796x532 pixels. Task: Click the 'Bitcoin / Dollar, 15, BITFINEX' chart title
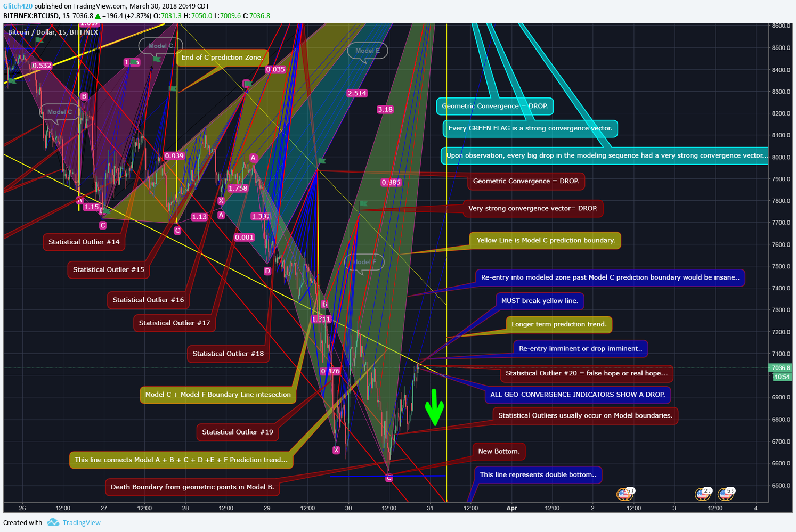(53, 32)
